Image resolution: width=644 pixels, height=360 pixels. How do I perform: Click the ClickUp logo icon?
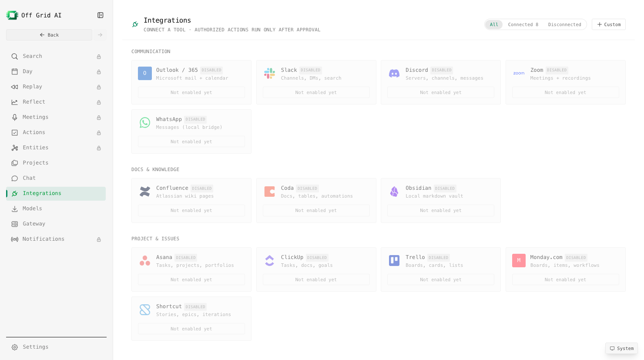click(270, 261)
